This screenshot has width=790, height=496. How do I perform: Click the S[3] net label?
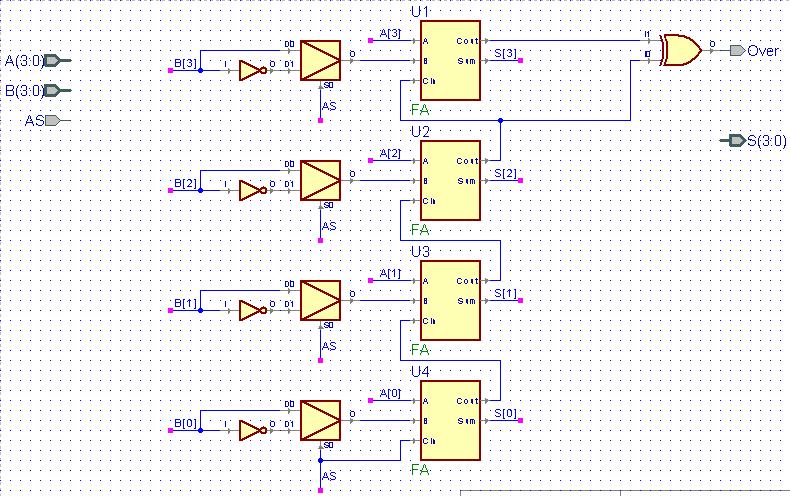point(505,53)
